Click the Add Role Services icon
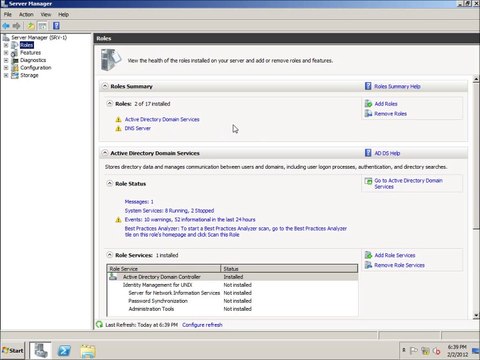Image resolution: width=480 pixels, height=360 pixels. 368,255
